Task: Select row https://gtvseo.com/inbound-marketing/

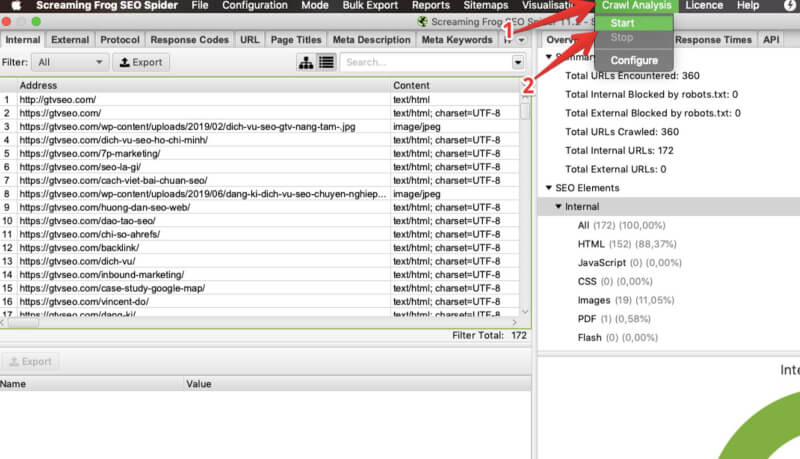Action: tap(259, 274)
